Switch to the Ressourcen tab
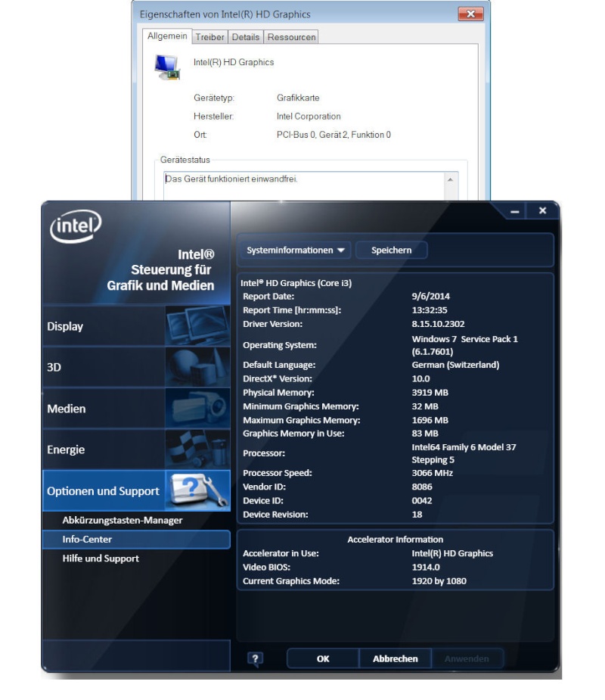Screen dimensions: 605x700 (x=291, y=37)
